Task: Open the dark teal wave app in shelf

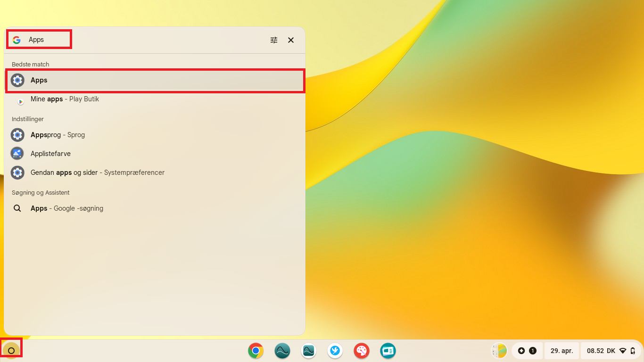Action: pyautogui.click(x=282, y=351)
